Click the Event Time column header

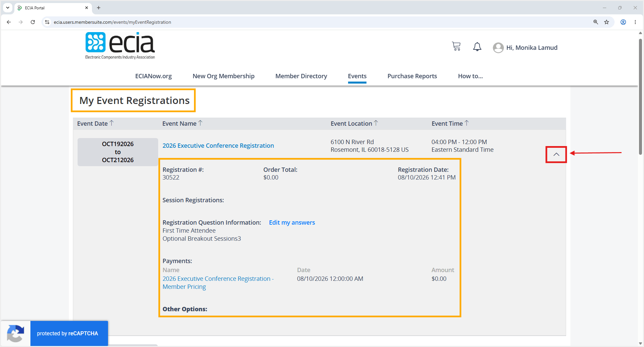pyautogui.click(x=447, y=124)
